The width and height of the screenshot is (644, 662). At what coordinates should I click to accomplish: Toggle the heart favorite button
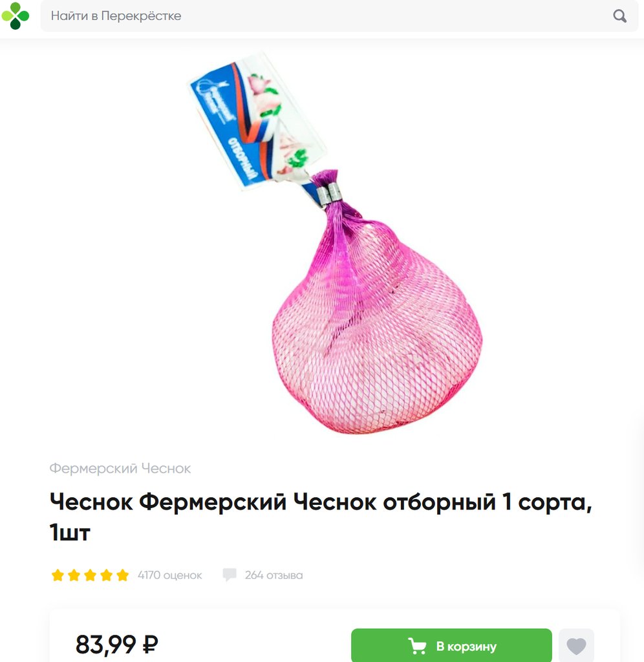pos(576,645)
